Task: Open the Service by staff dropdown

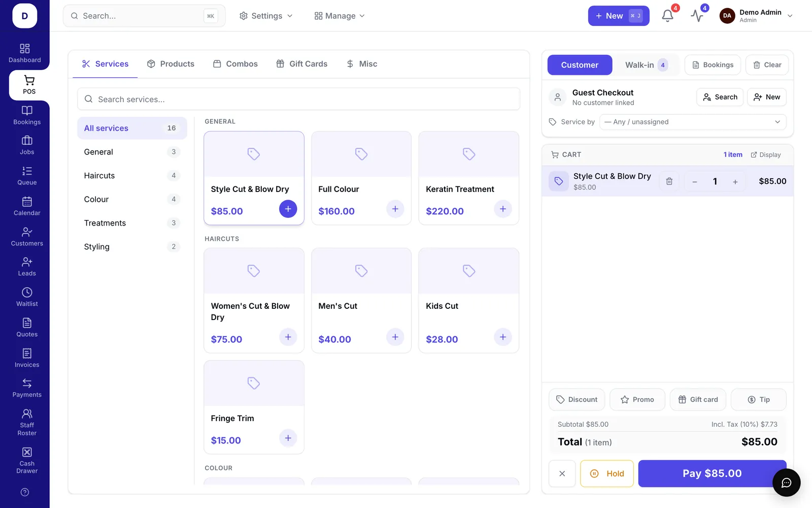Action: click(x=693, y=122)
